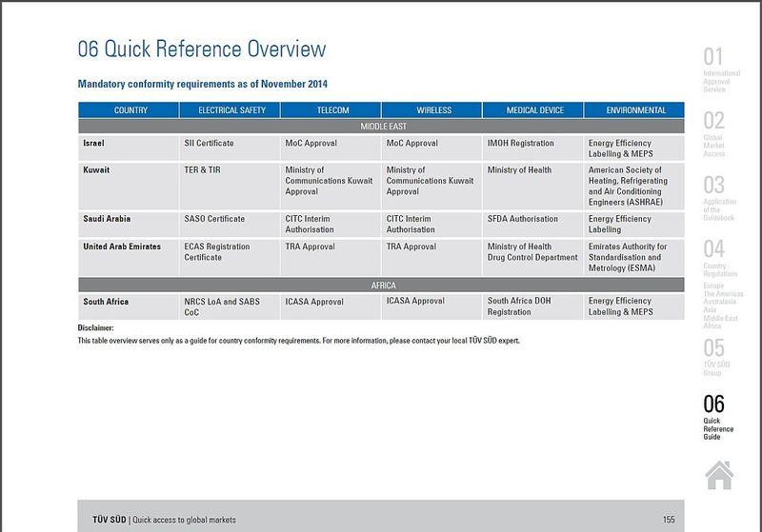Click Israel's Energy Efficiency Labelling & MEPS cell
The height and width of the screenshot is (532, 762).
[634, 148]
